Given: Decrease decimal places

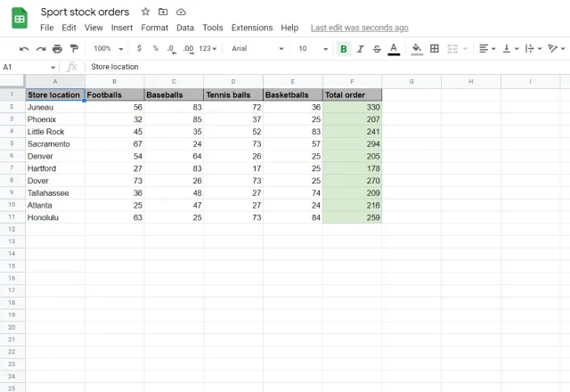Looking at the screenshot, I should click(172, 49).
